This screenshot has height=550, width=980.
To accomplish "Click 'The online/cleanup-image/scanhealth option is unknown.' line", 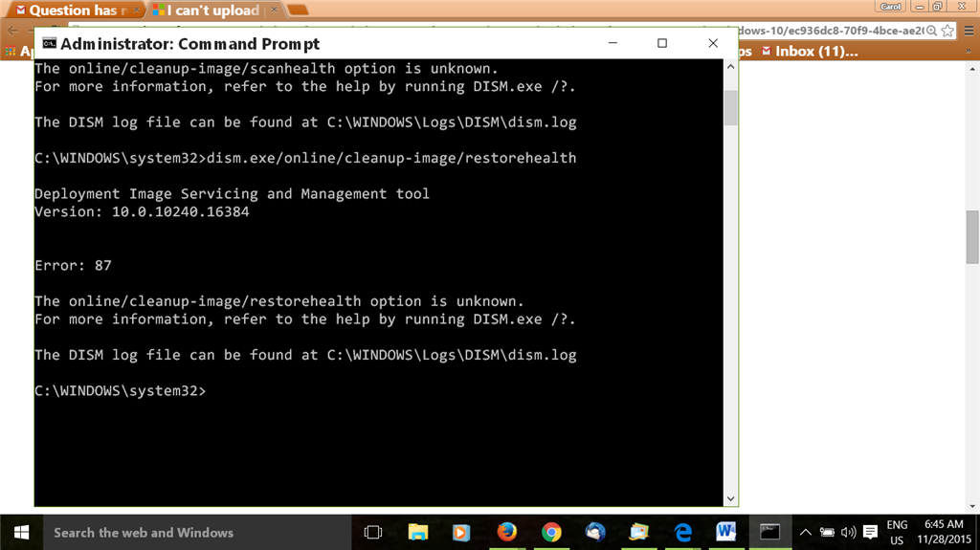I will (x=266, y=69).
